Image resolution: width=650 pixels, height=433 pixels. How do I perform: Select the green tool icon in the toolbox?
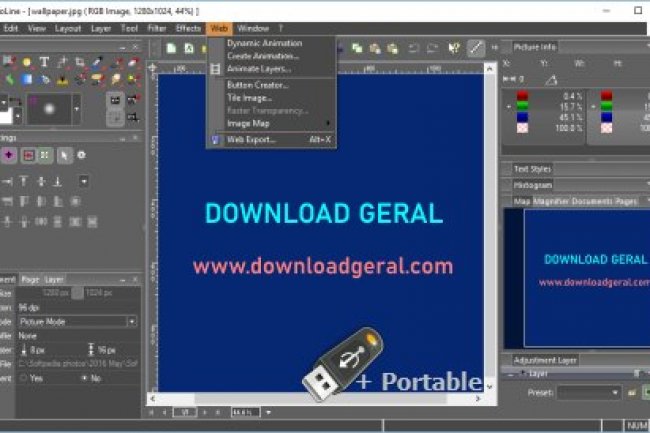9,79
